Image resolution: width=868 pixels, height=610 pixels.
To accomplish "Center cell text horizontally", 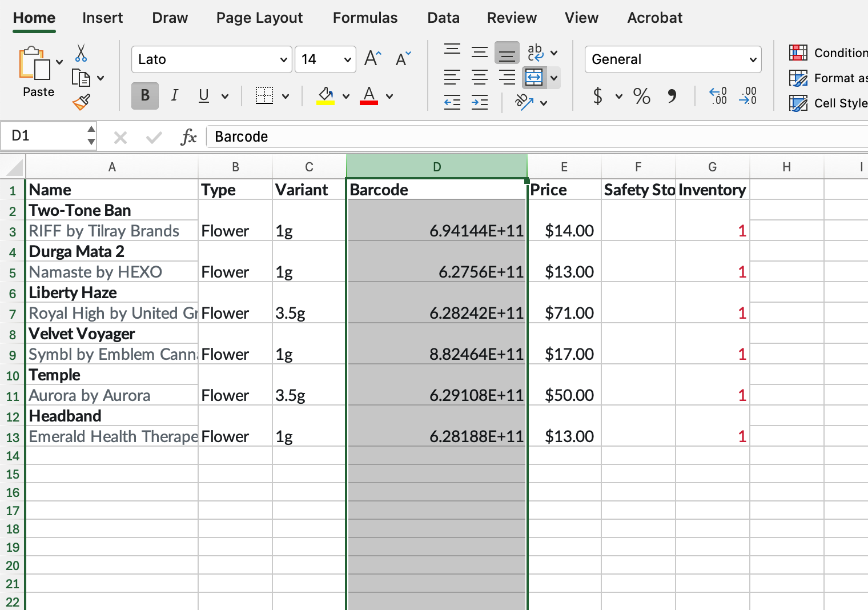I will (x=480, y=77).
